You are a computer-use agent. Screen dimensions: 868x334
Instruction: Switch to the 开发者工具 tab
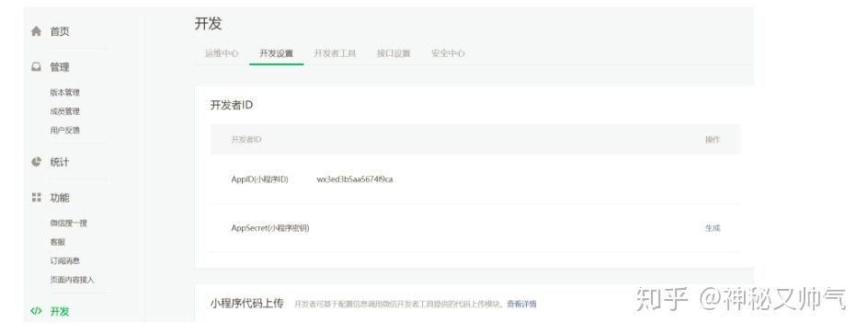tap(335, 53)
